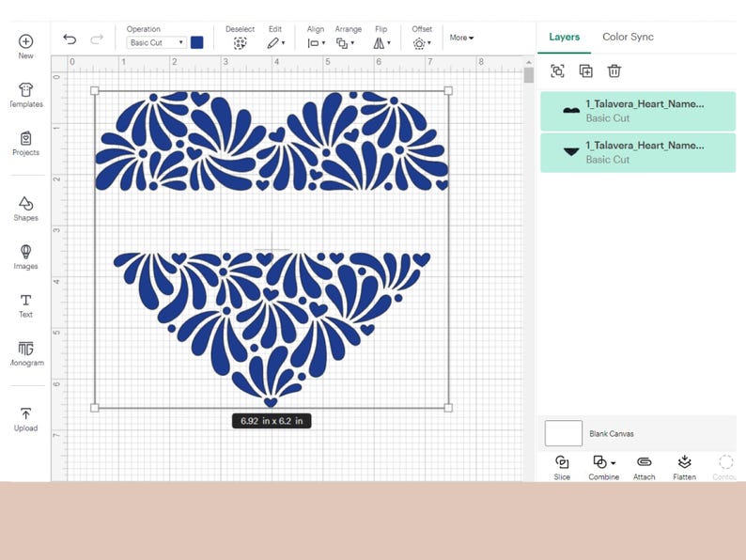
Task: Redo the last action
Action: (x=97, y=39)
